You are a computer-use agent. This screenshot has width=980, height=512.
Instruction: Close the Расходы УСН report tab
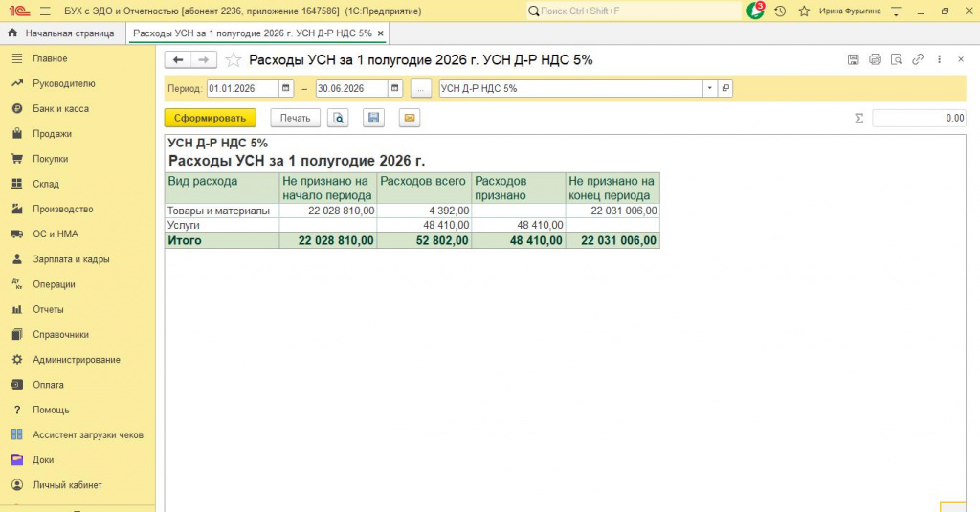(381, 33)
